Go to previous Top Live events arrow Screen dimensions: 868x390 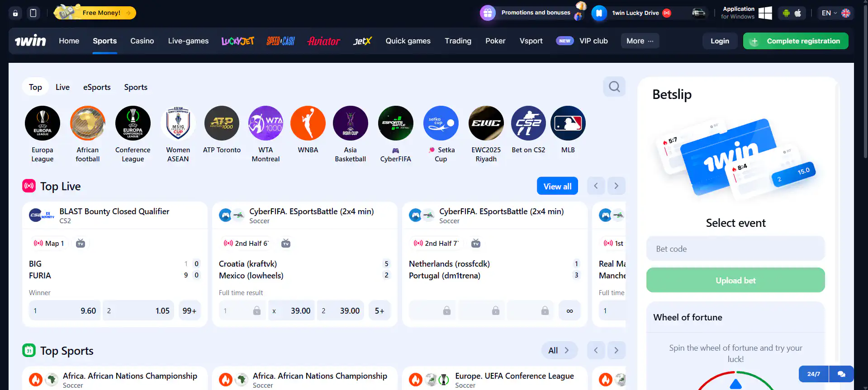[x=596, y=186]
